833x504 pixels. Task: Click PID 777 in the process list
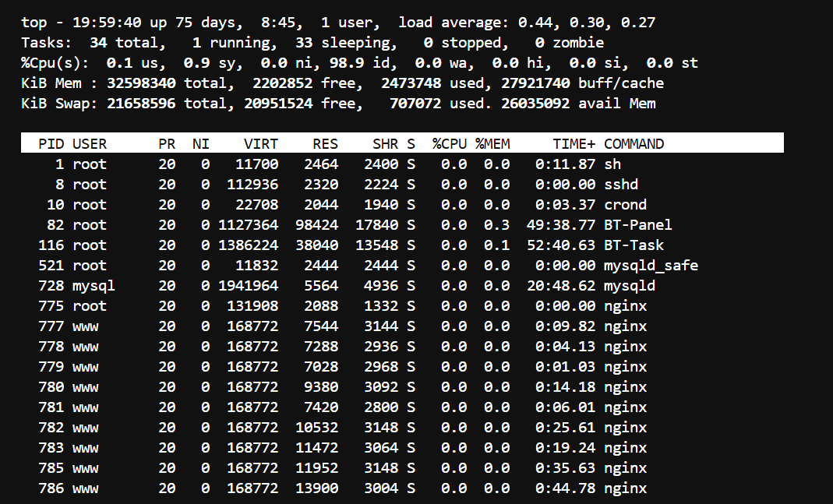(51, 326)
